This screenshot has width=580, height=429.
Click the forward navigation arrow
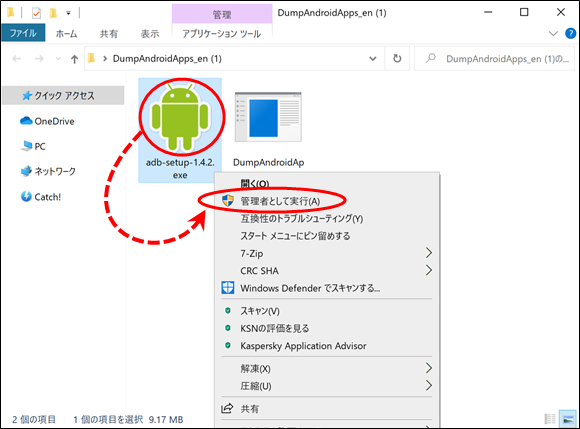pyautogui.click(x=39, y=58)
